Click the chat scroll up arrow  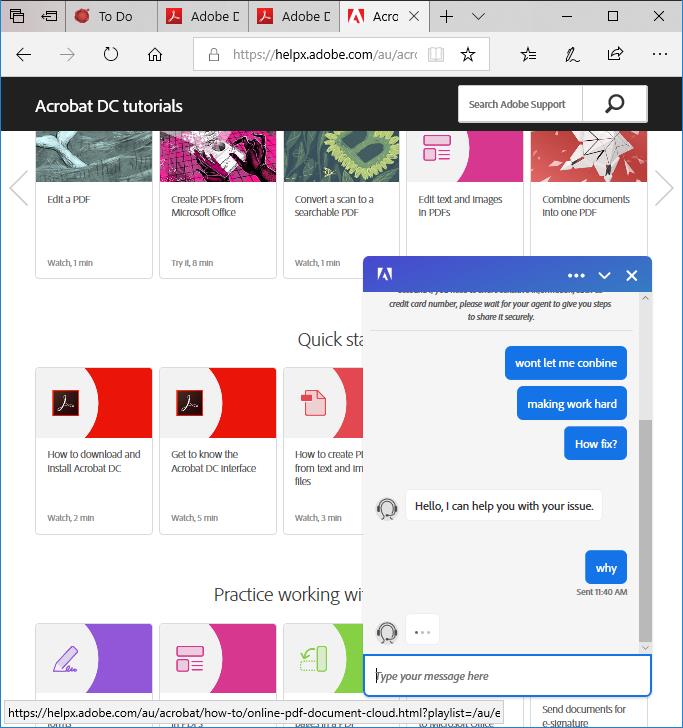[x=645, y=299]
